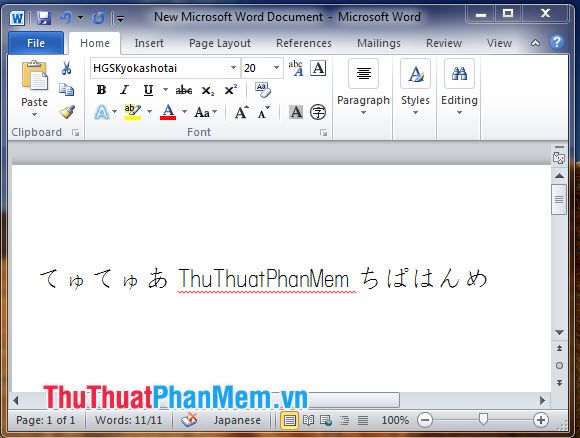Open the File tab
Viewport: 580px width, 438px height.
point(36,43)
